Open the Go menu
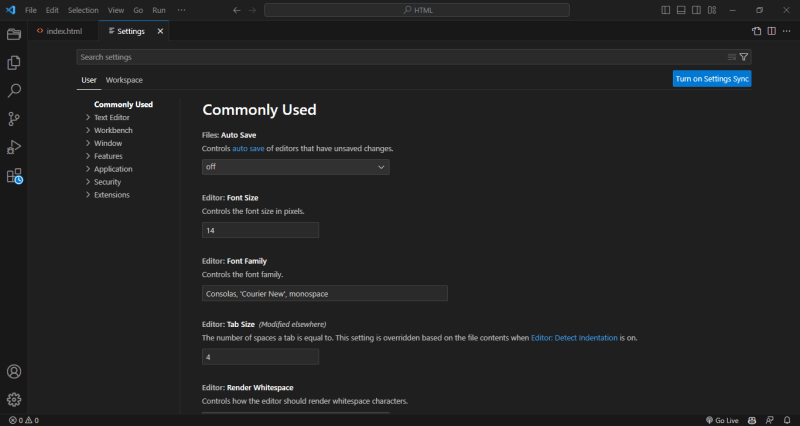This screenshot has width=800, height=426. (x=138, y=10)
